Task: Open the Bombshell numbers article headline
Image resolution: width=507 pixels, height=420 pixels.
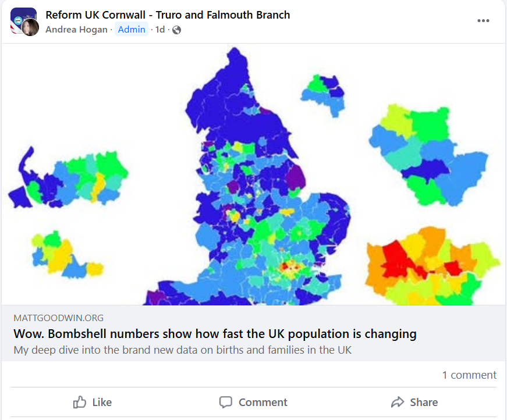Action: pos(215,334)
